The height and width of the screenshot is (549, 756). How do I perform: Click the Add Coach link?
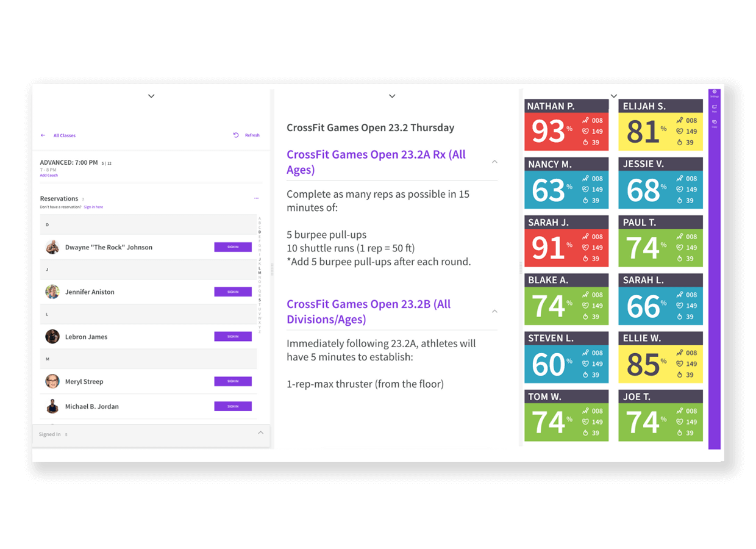(x=49, y=175)
